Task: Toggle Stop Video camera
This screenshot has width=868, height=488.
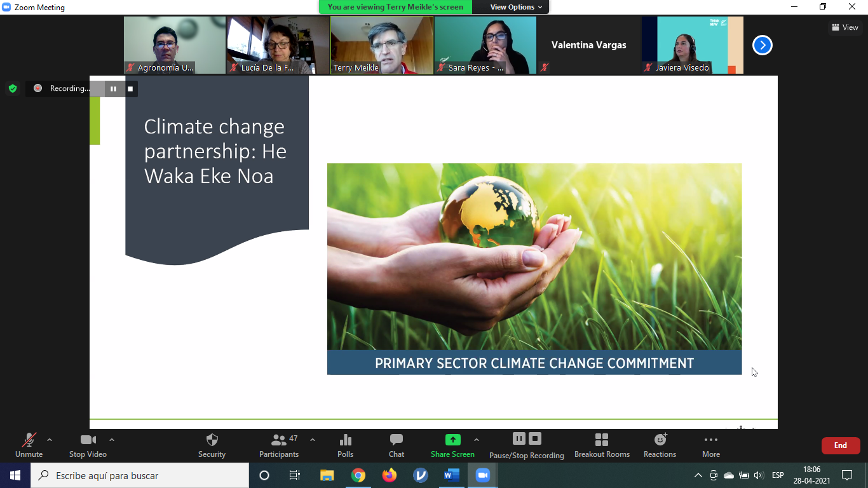Action: [88, 445]
